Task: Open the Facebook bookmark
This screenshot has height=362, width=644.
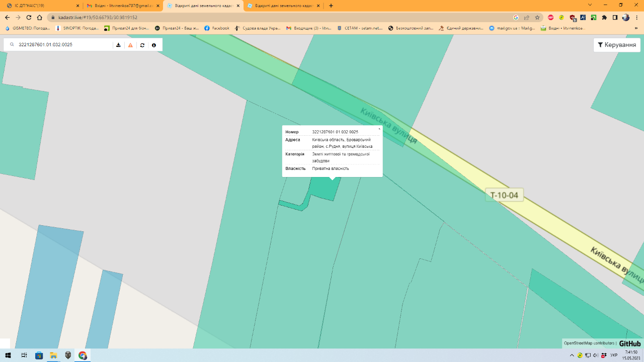Action: [217, 28]
